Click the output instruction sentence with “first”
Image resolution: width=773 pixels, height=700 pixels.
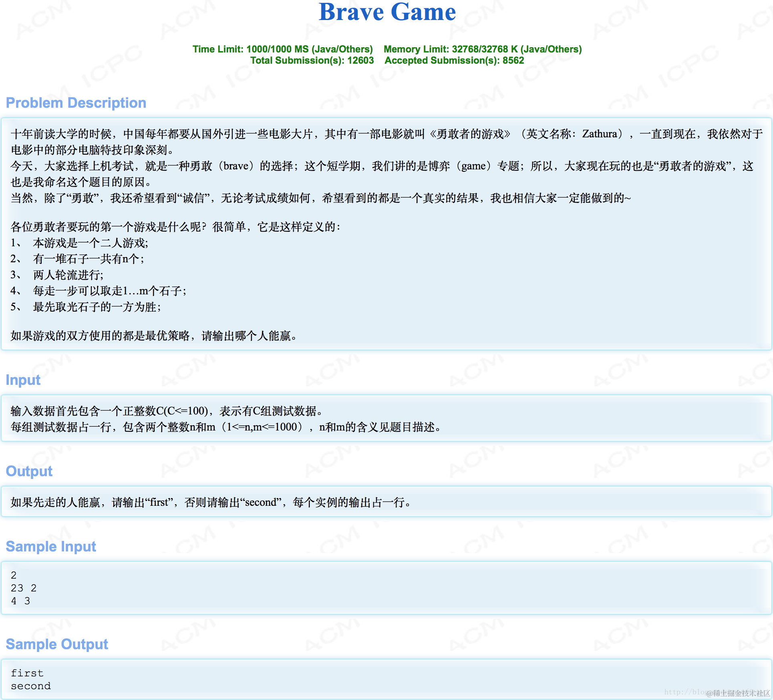pos(211,502)
